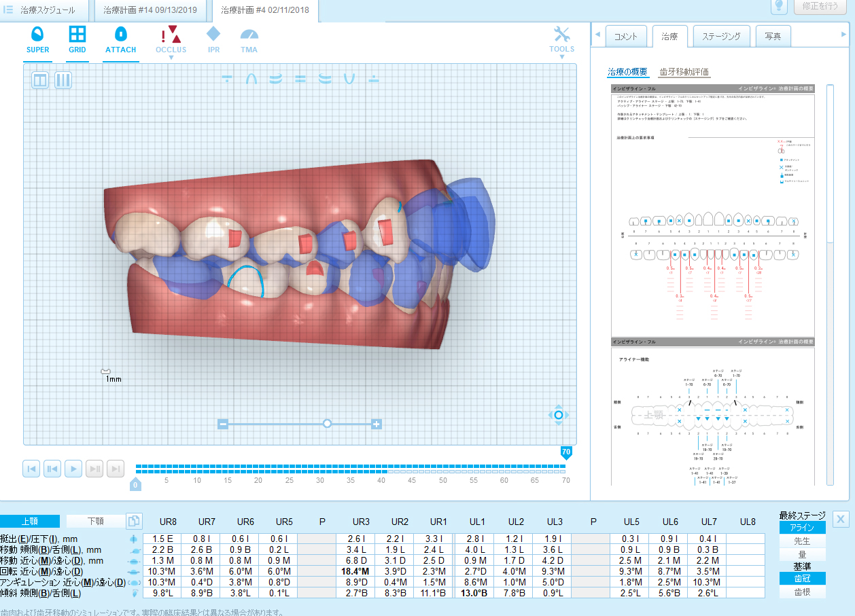Expand right panel tabs with the arrow
The image size is (855, 616).
pyautogui.click(x=844, y=34)
